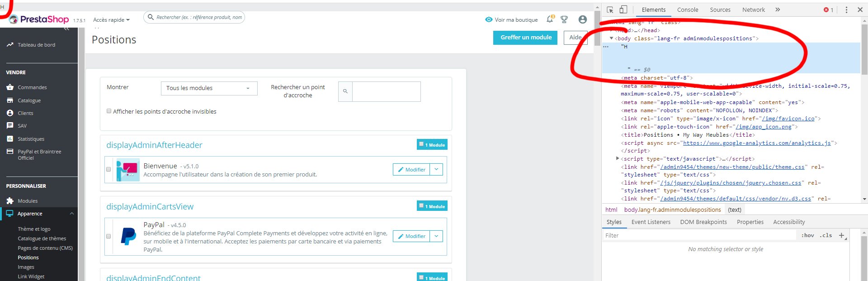Open notifications bell icon
Image resolution: width=868 pixels, height=281 pixels.
[550, 19]
